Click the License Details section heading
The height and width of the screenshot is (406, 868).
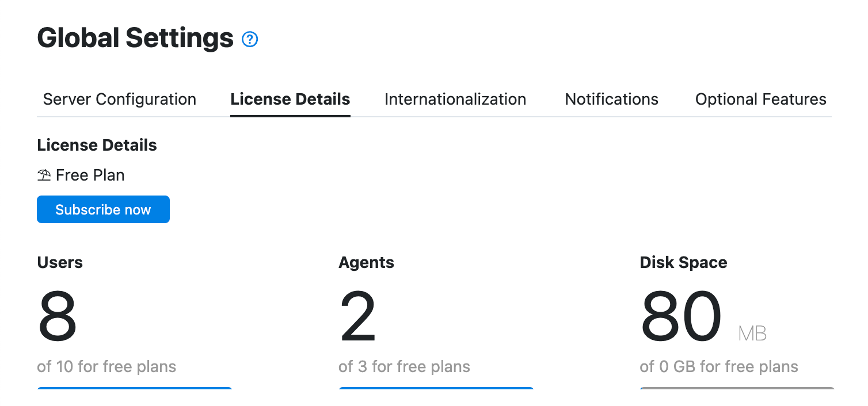(x=97, y=145)
